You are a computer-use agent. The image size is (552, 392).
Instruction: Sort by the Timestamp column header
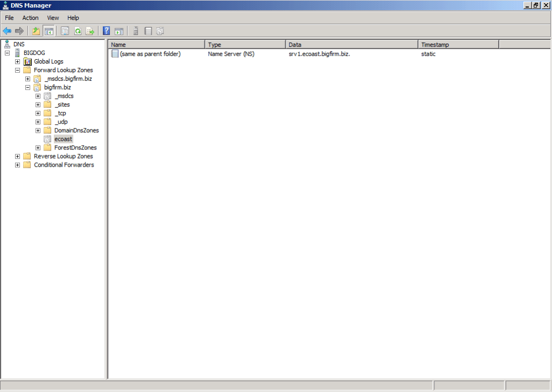[458, 45]
